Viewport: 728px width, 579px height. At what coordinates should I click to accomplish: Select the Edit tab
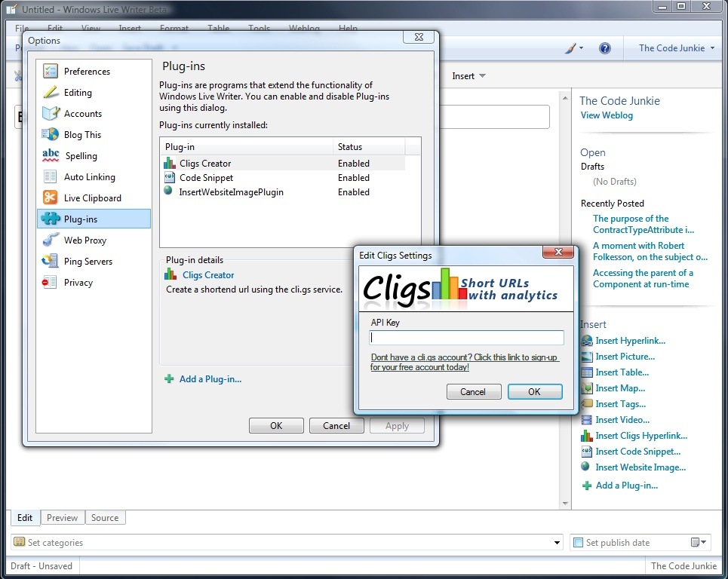tap(25, 517)
